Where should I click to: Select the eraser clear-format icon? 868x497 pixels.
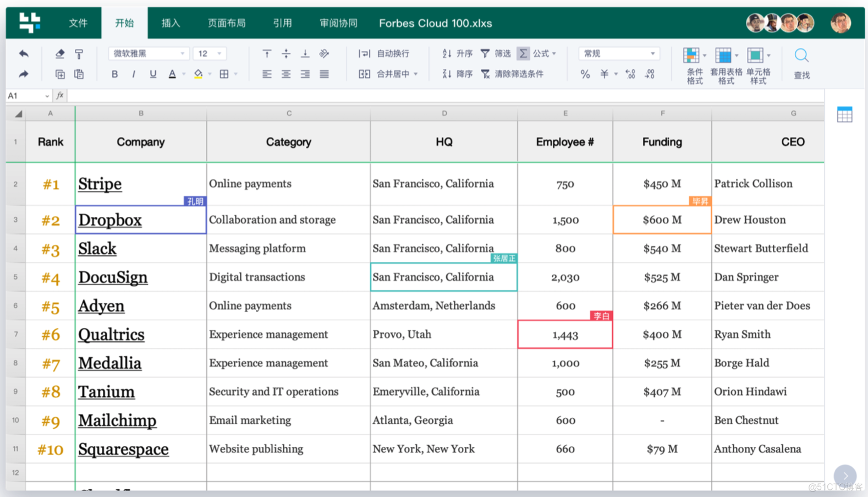pos(60,53)
